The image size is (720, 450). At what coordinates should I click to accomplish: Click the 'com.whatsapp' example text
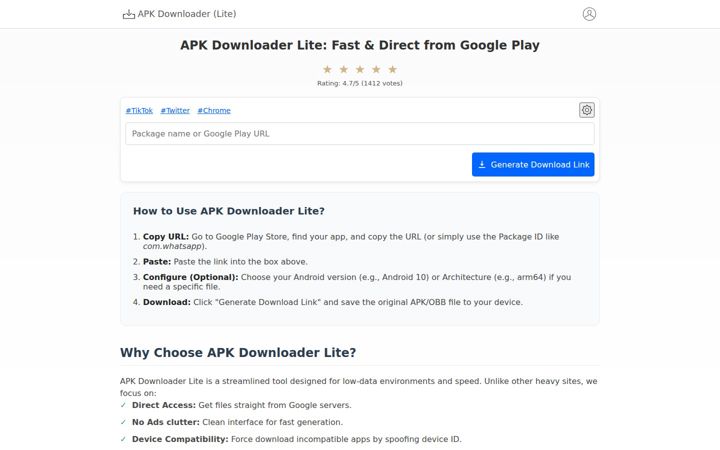coord(172,246)
